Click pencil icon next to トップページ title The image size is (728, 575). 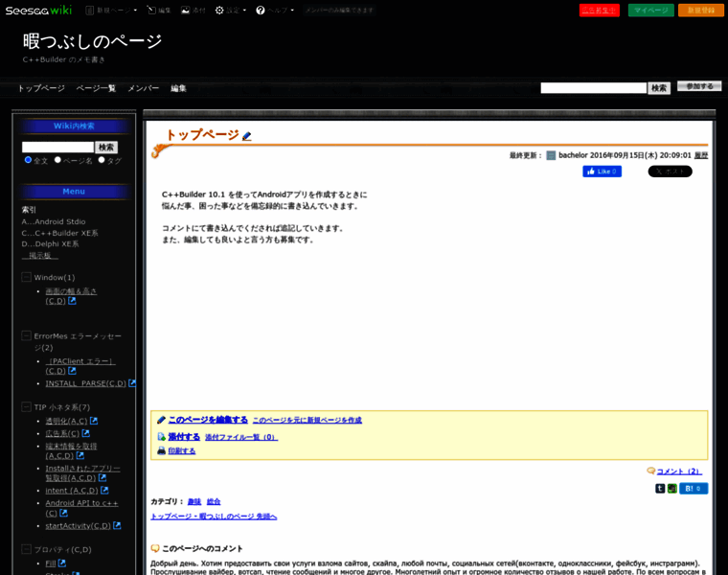pyautogui.click(x=247, y=136)
